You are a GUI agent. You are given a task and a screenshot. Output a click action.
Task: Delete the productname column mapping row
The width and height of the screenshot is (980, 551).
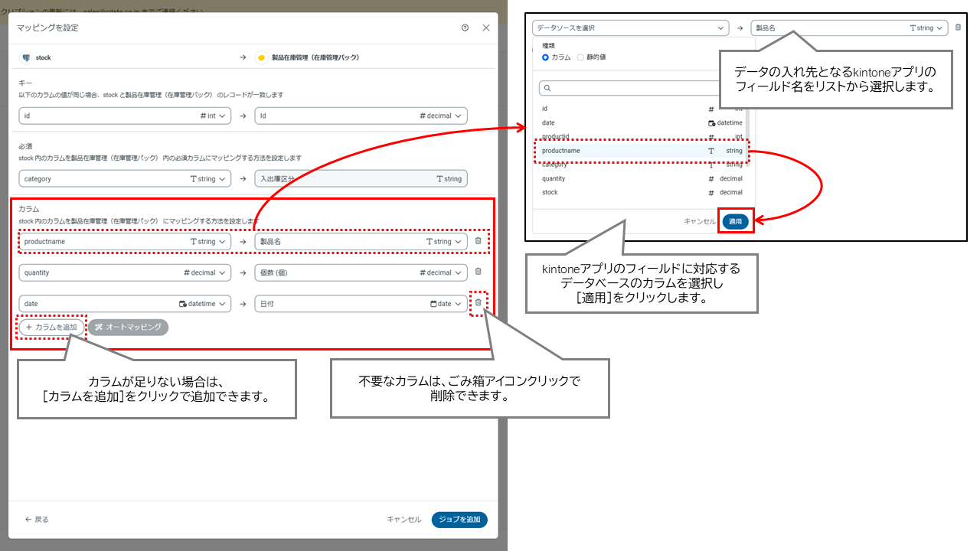coord(479,241)
